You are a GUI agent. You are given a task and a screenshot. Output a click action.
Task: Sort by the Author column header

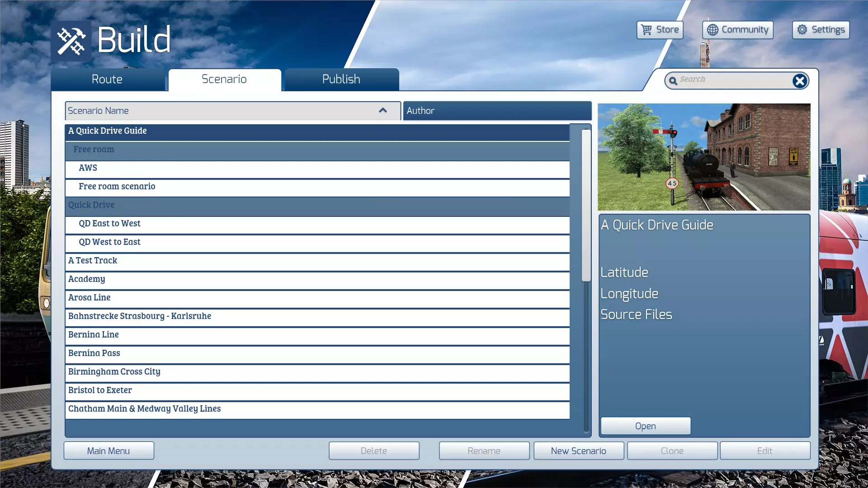point(496,111)
